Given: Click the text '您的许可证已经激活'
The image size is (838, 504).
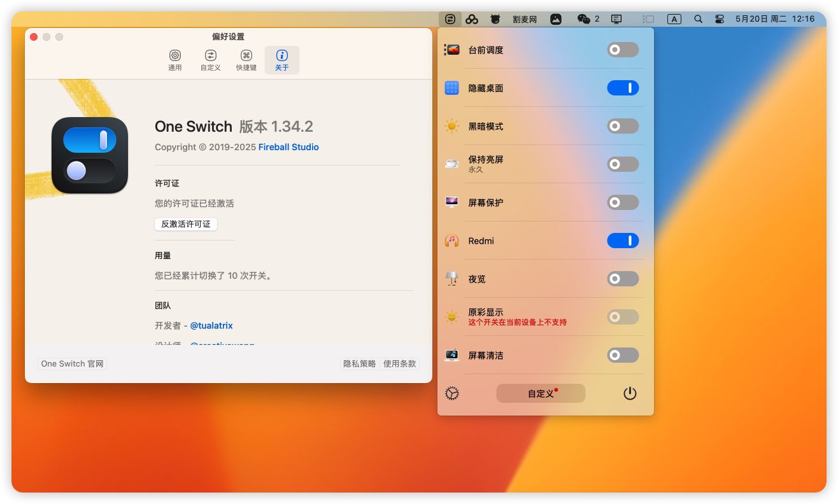Looking at the screenshot, I should [x=194, y=204].
